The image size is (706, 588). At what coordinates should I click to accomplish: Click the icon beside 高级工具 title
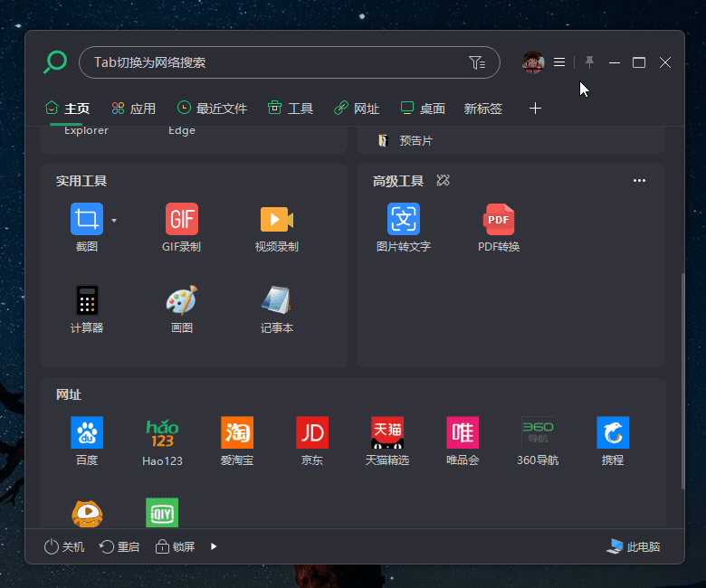[x=443, y=180]
